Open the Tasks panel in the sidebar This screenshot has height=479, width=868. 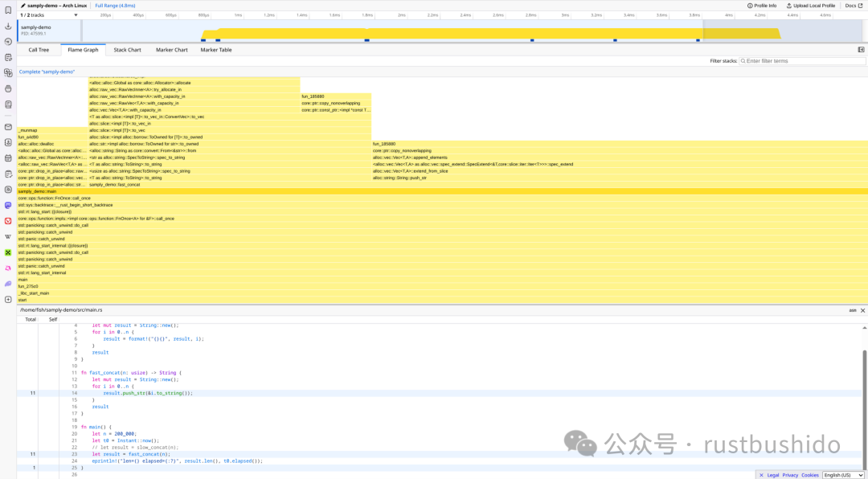(8, 174)
